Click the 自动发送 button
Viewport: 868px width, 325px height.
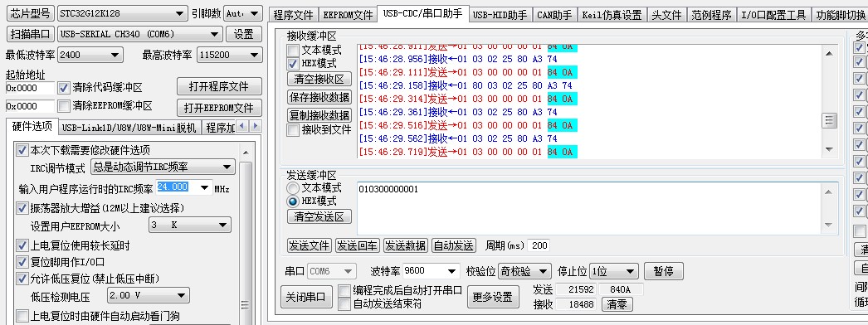coord(454,245)
